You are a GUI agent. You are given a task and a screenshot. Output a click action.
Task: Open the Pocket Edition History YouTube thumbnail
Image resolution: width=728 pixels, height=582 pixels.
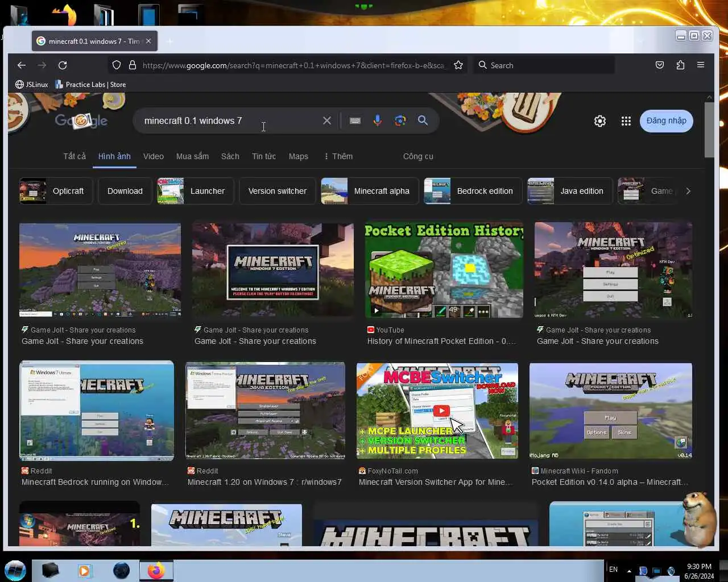(x=444, y=270)
